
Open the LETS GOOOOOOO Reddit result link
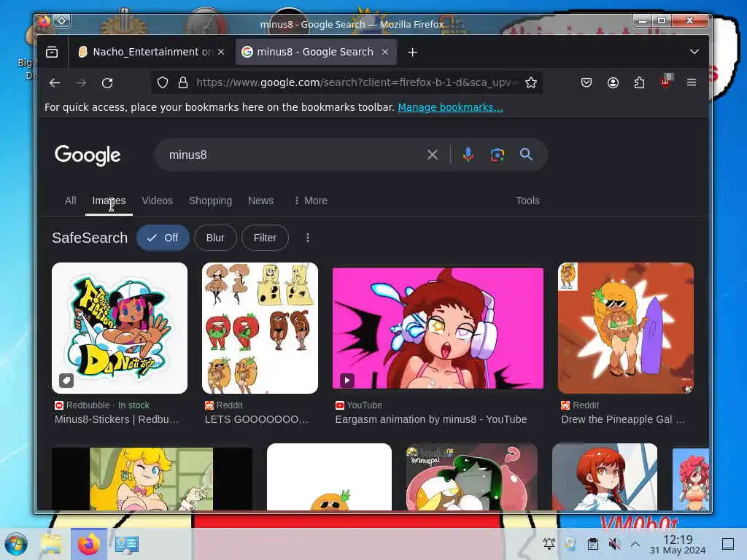256,419
